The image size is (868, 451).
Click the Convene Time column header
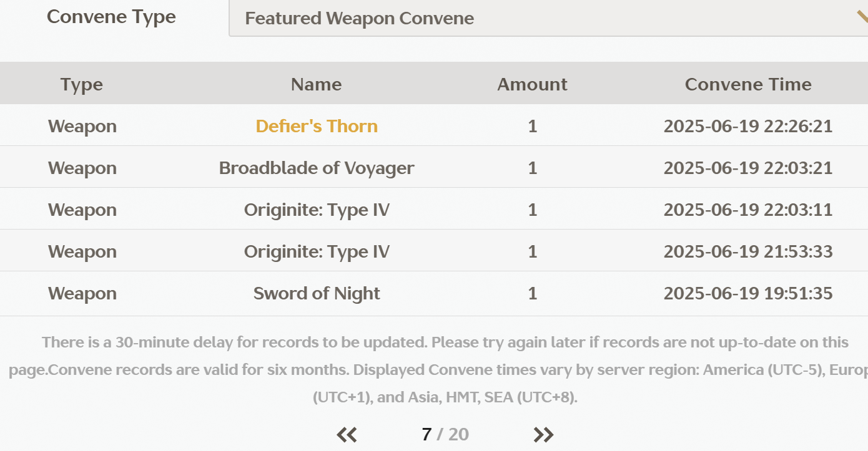click(x=748, y=84)
